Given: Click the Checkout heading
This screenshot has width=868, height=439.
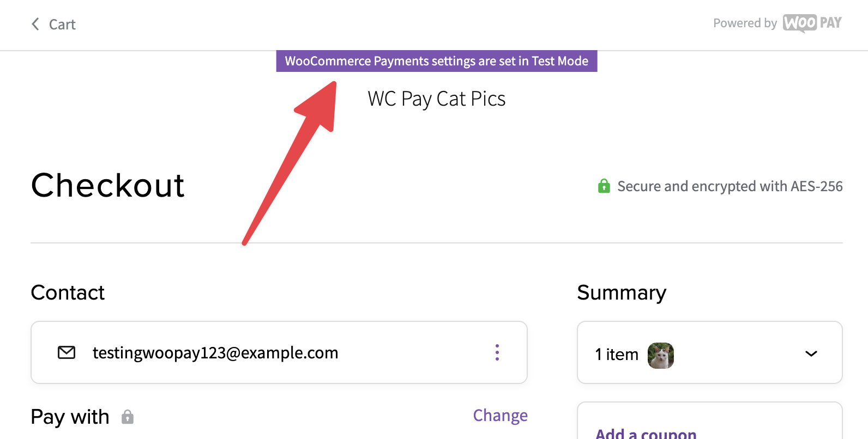Looking at the screenshot, I should (x=108, y=185).
